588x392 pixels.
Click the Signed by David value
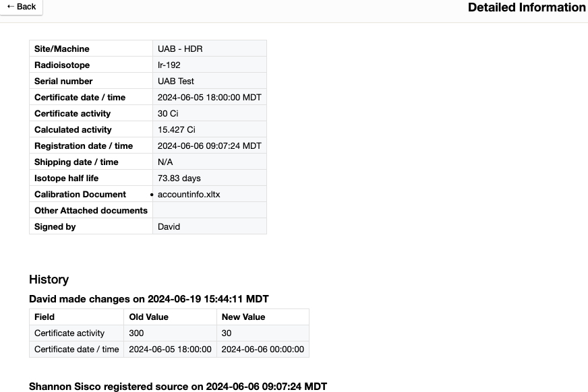(169, 227)
